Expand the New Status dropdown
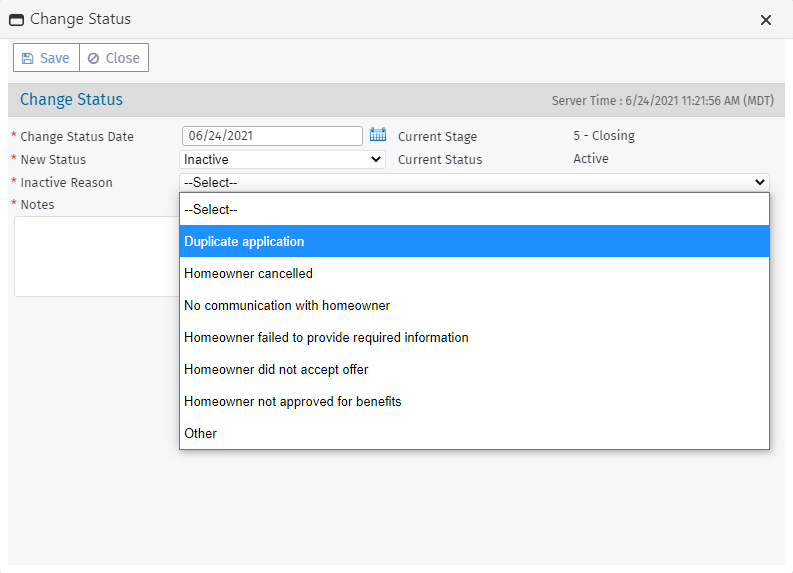Screen dimensions: 793x573 coord(282,159)
